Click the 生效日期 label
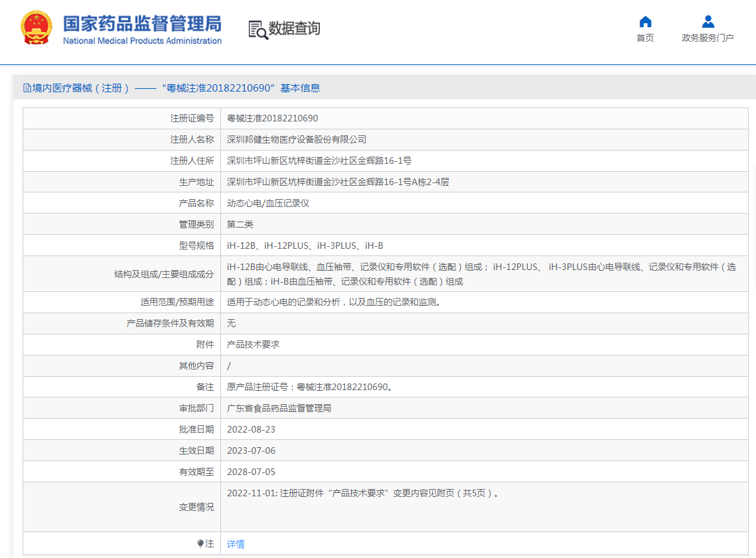Screen dimensions: 756x558 pos(196,451)
